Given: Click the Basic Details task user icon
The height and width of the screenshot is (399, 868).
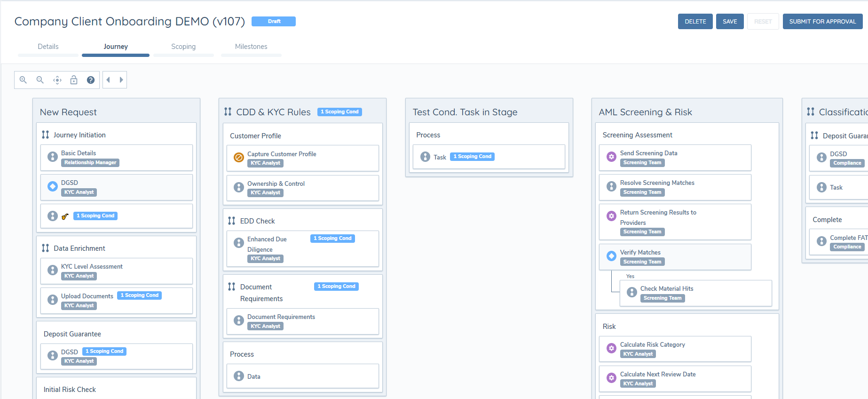Looking at the screenshot, I should pyautogui.click(x=53, y=157).
